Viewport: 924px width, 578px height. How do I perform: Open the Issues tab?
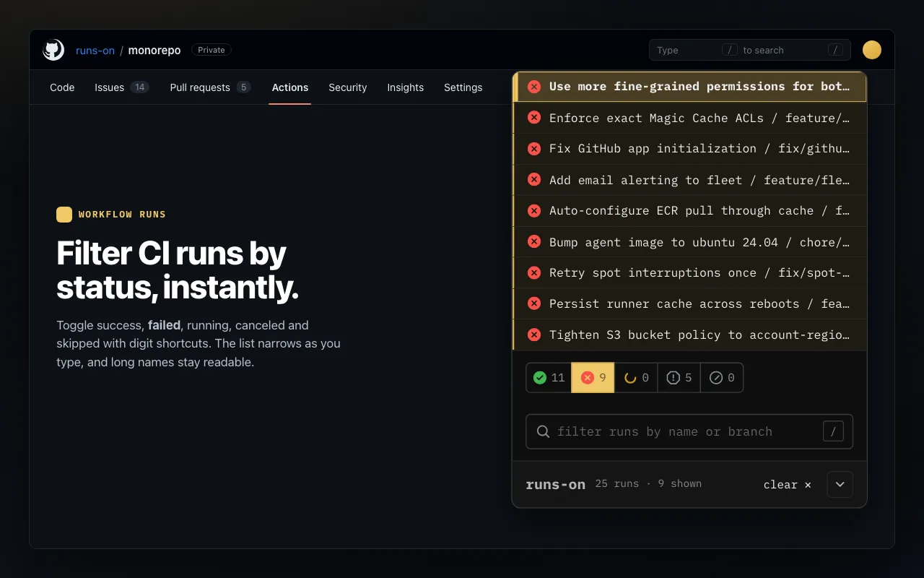[121, 87]
